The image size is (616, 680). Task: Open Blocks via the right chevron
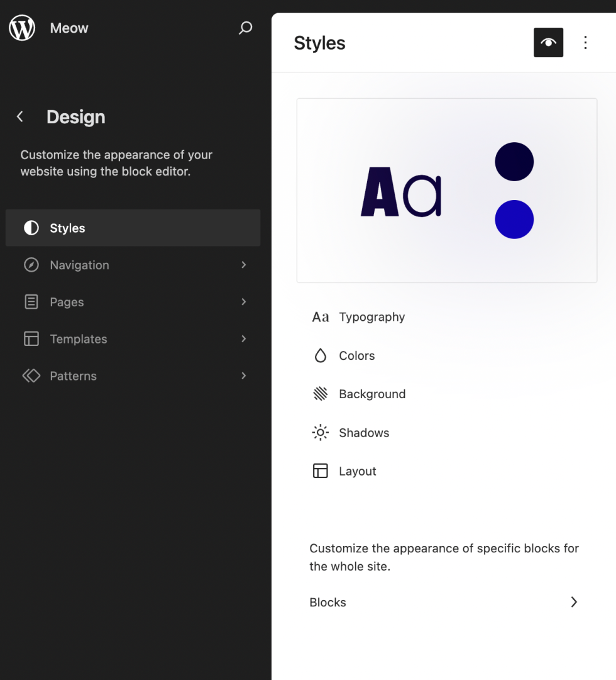coord(574,602)
